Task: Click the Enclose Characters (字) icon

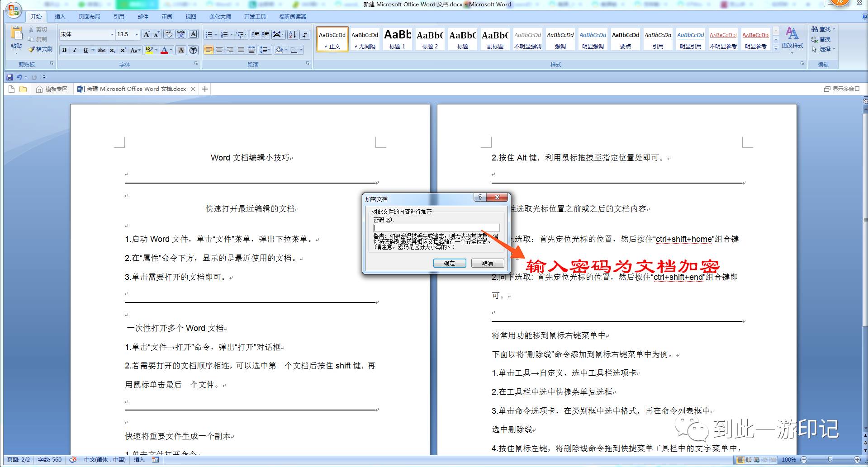Action: (x=193, y=50)
